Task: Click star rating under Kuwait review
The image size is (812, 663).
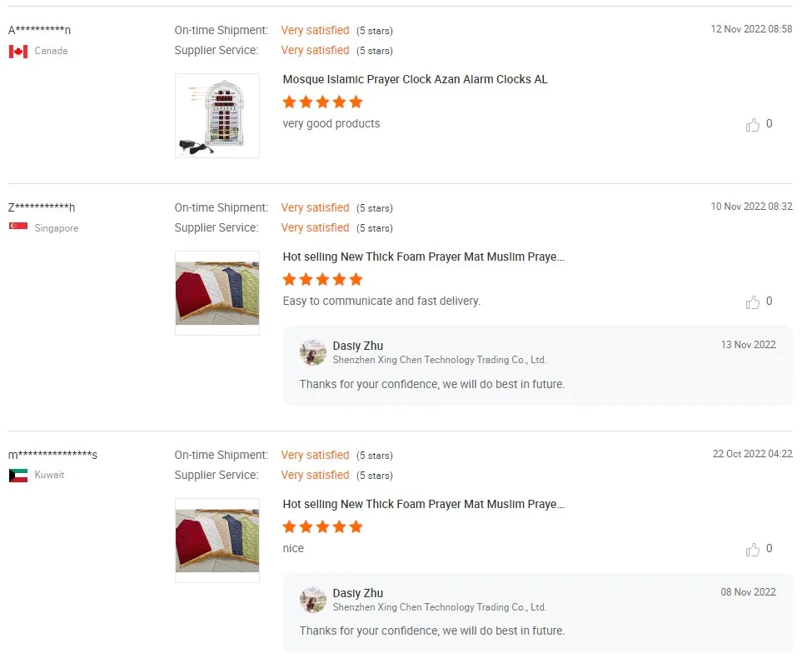Action: coord(322,527)
